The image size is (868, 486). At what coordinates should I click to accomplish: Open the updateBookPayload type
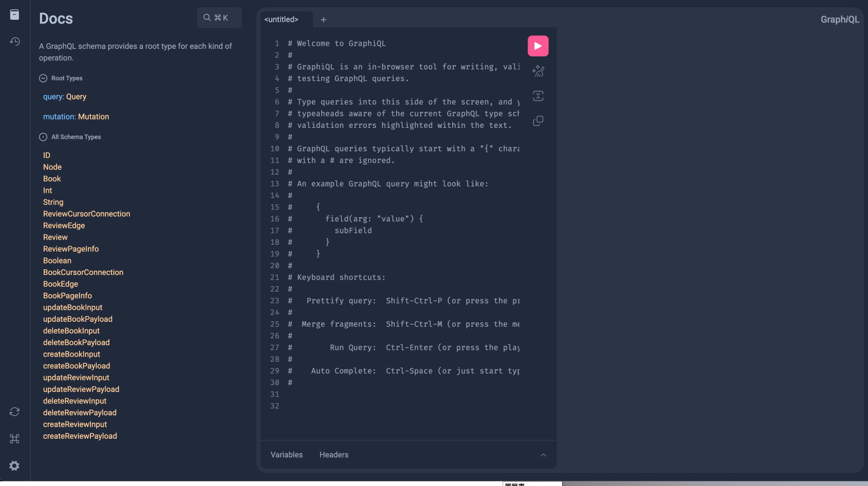(x=78, y=319)
